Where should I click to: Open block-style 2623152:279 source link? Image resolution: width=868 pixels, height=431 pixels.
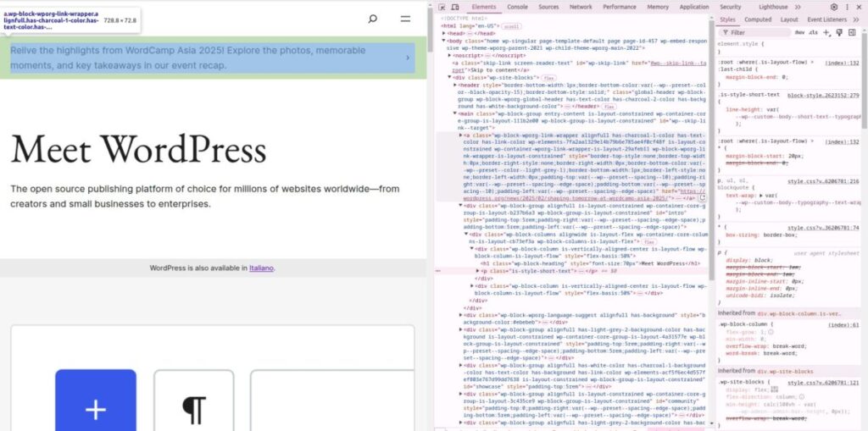coord(823,95)
